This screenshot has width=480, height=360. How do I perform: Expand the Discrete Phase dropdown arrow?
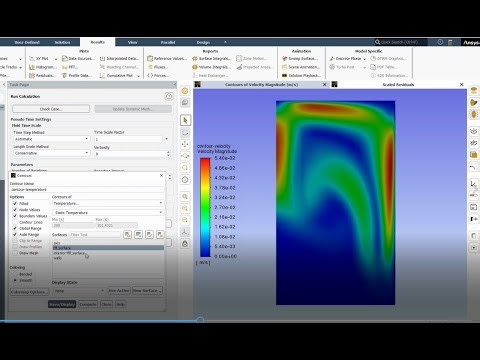pos(365,59)
